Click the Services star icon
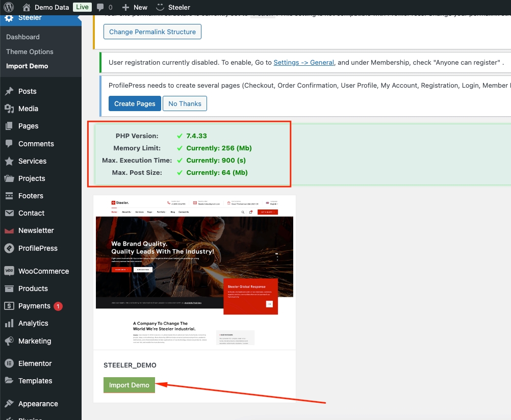This screenshot has width=511, height=420. tap(9, 161)
